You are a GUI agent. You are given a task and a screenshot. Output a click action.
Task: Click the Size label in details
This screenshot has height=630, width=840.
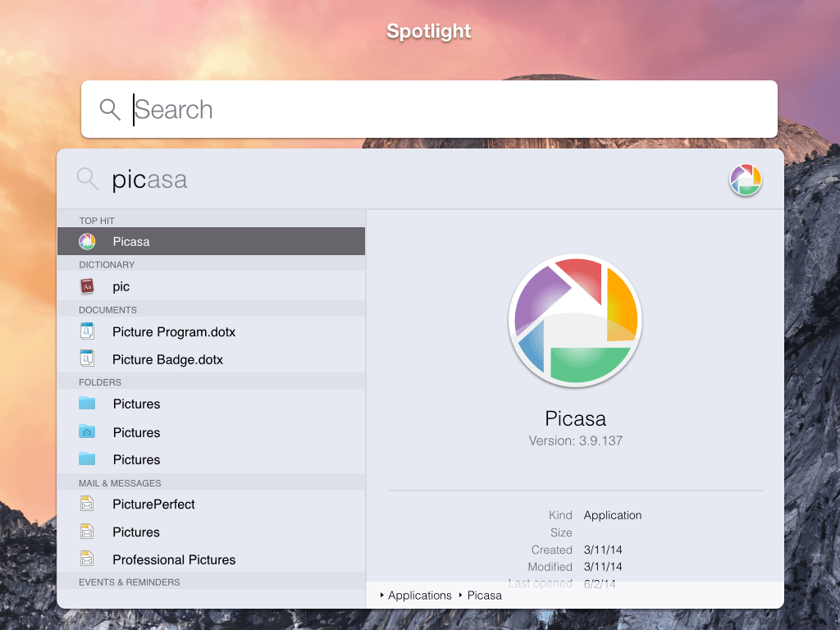[x=561, y=532]
